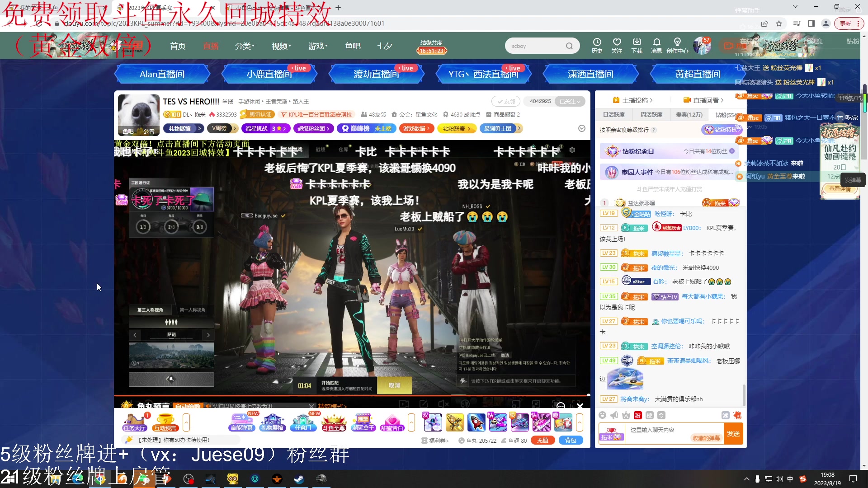868x488 pixels.
Task: Open the emoji picker in chat bar
Action: pos(602,415)
